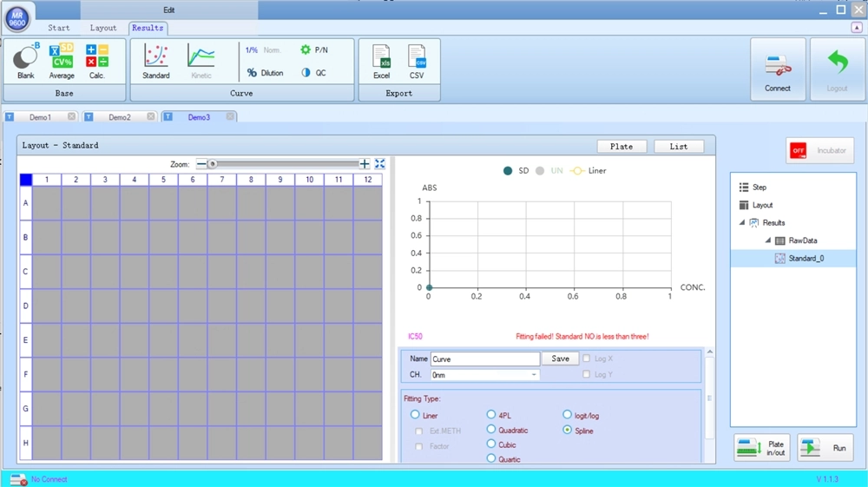
Task: Click the plate Zoom slider track
Action: tap(286, 163)
